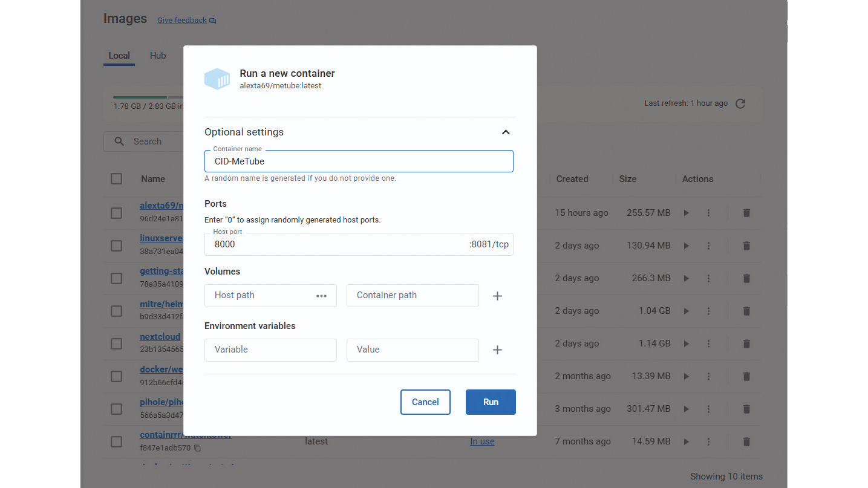Image resolution: width=868 pixels, height=488 pixels.
Task: Run the image sized 14.59 MB
Action: click(687, 441)
